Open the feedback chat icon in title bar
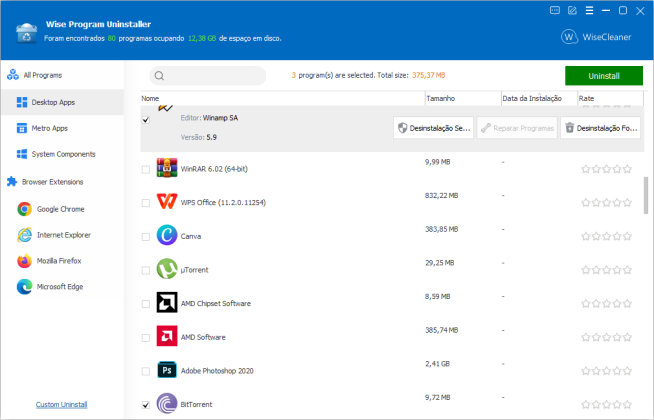Screen dimensions: 654x420 (555, 10)
